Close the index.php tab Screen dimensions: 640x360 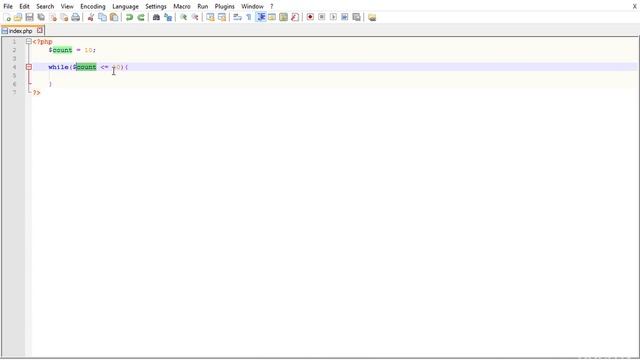pyautogui.click(x=40, y=30)
